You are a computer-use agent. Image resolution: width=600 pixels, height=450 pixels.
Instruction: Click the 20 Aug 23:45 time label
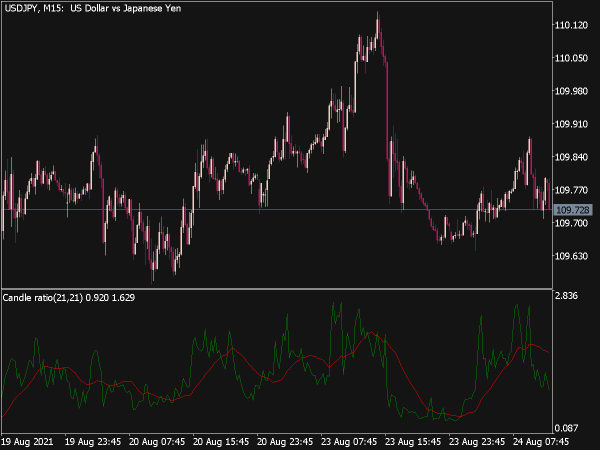(x=285, y=441)
